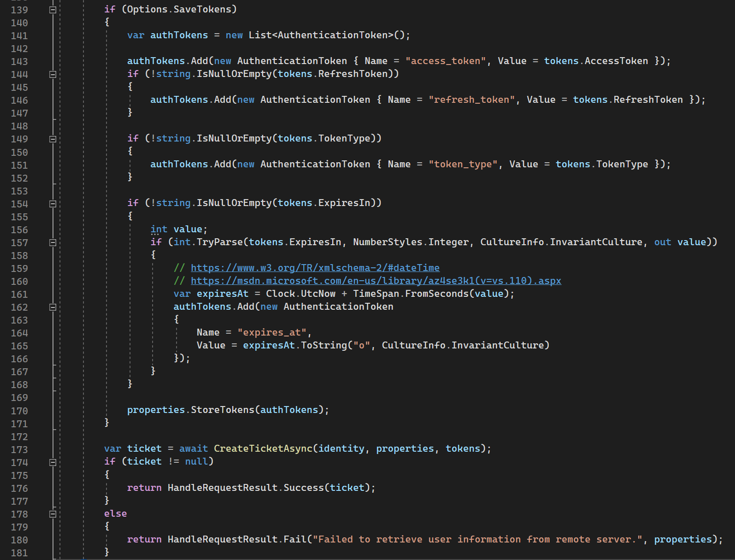This screenshot has width=735, height=560.
Task: Click the NumberStyles identifier
Action: 388,242
